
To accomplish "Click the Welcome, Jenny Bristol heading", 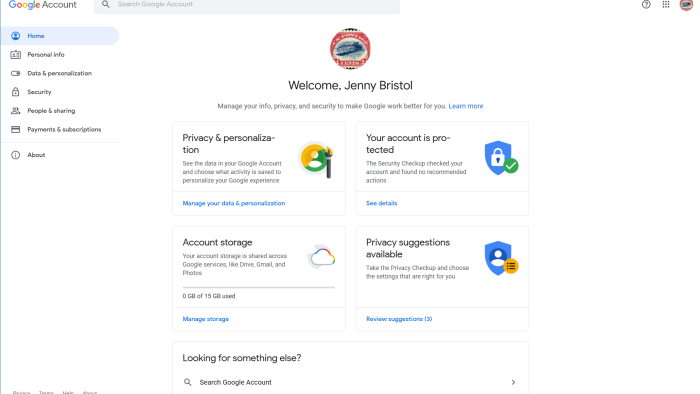I will tap(350, 85).
